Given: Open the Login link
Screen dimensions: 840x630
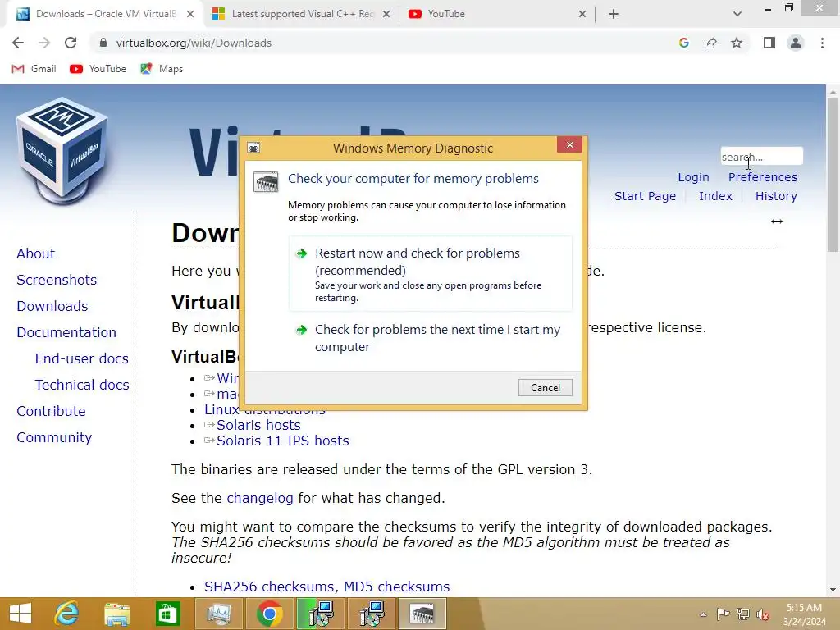Looking at the screenshot, I should coord(693,177).
